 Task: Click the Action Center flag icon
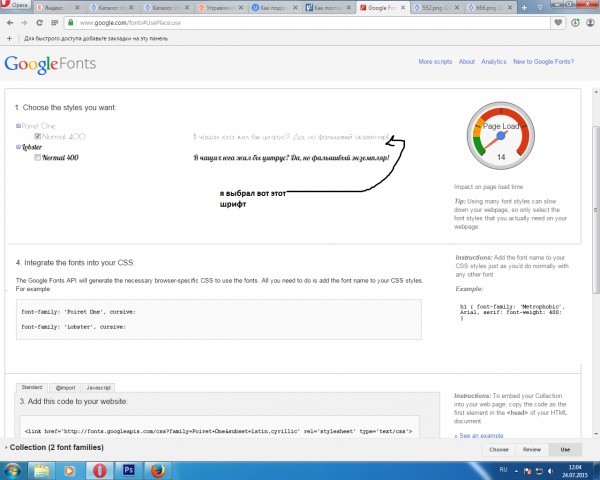point(527,471)
